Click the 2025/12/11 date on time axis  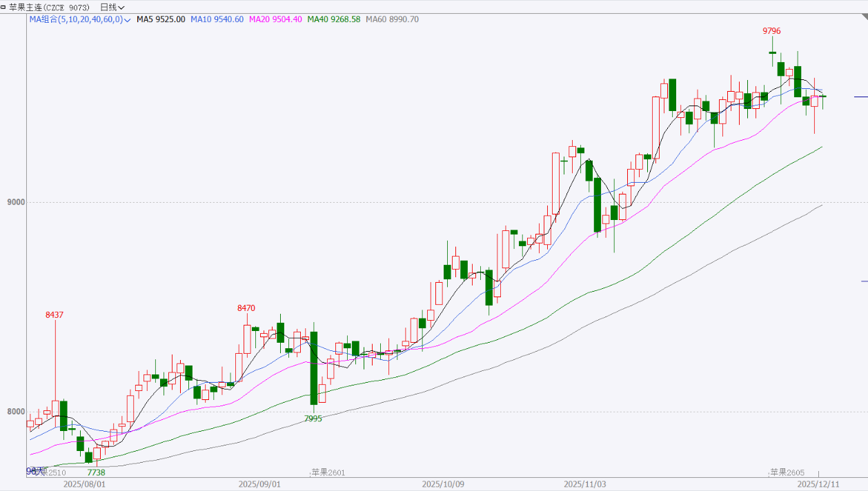[x=818, y=485]
